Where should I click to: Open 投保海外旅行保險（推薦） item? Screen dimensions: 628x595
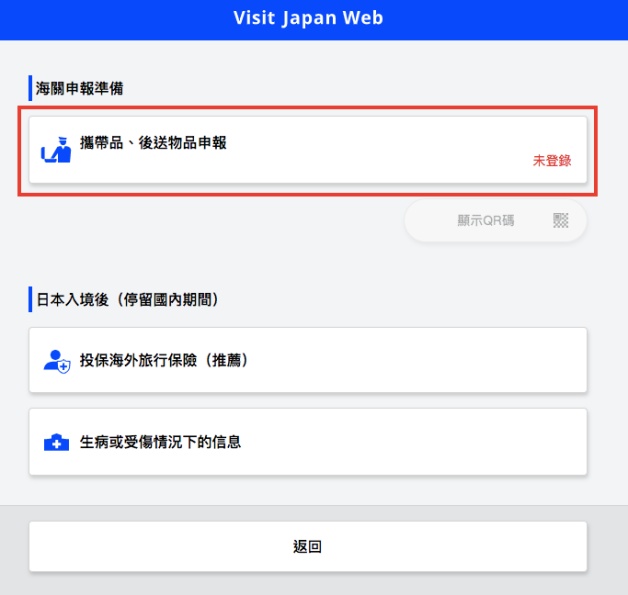[308, 360]
